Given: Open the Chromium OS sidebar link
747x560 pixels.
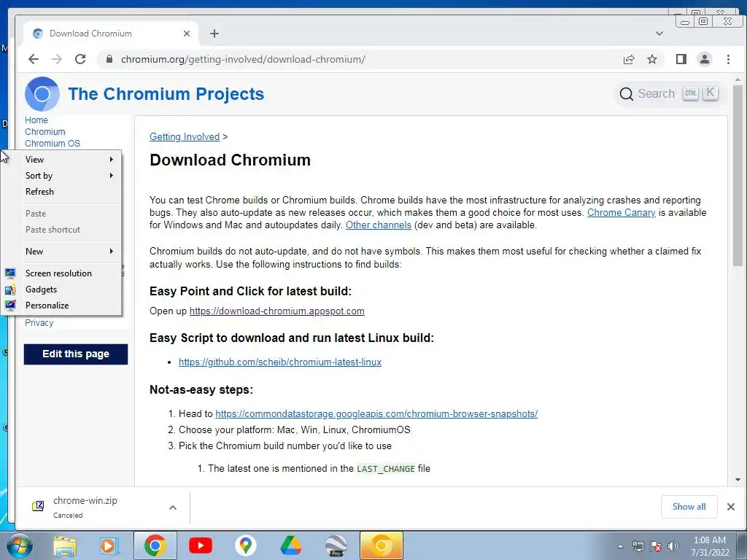Looking at the screenshot, I should coord(53,144).
